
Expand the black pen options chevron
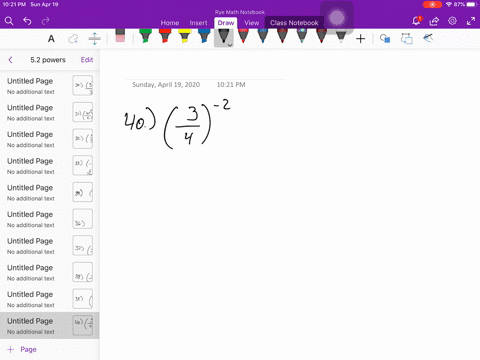pos(230,45)
